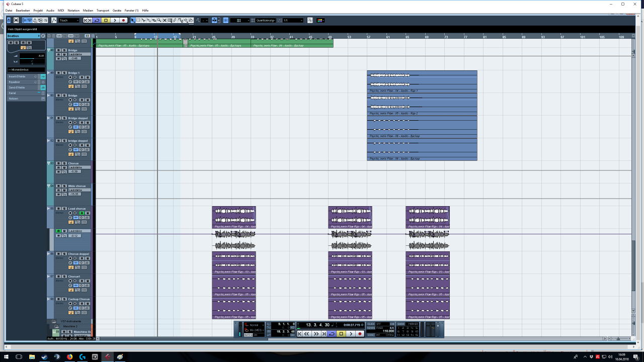Solo the Chorus1 track
Image resolution: width=644 pixels, height=362 pixels.
click(x=64, y=277)
